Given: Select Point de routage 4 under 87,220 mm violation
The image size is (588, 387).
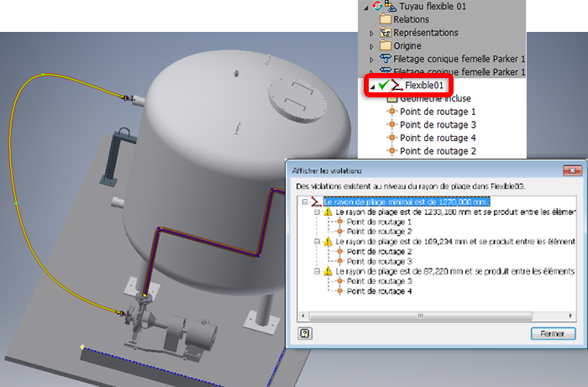Looking at the screenshot, I should tap(379, 291).
